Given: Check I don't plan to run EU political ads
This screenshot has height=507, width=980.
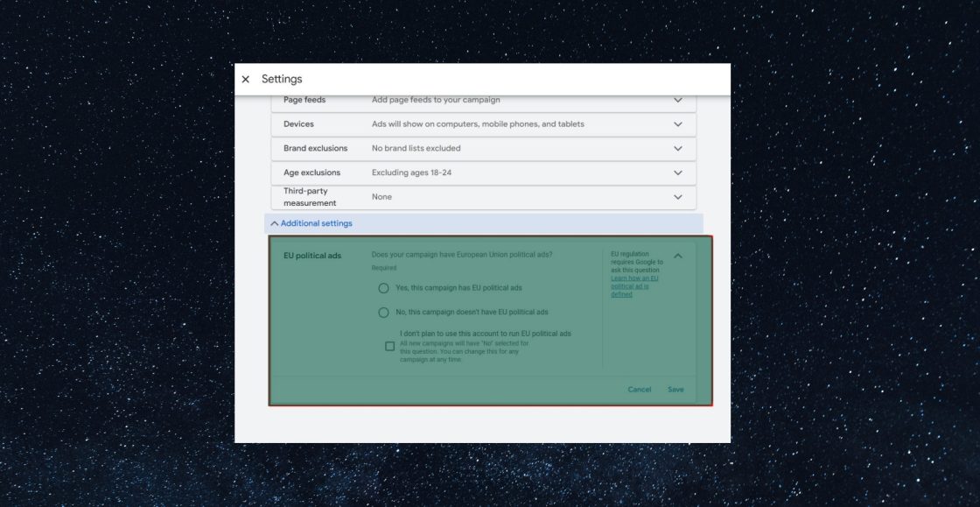Looking at the screenshot, I should click(389, 347).
